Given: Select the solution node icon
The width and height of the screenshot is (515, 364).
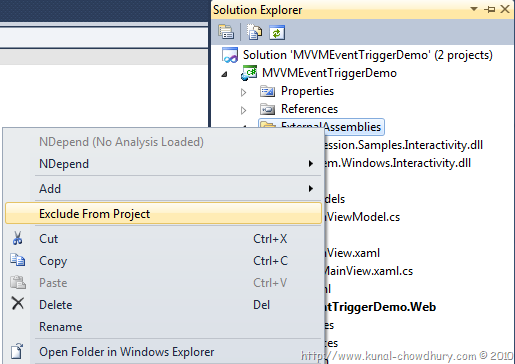Looking at the screenshot, I should coord(230,55).
